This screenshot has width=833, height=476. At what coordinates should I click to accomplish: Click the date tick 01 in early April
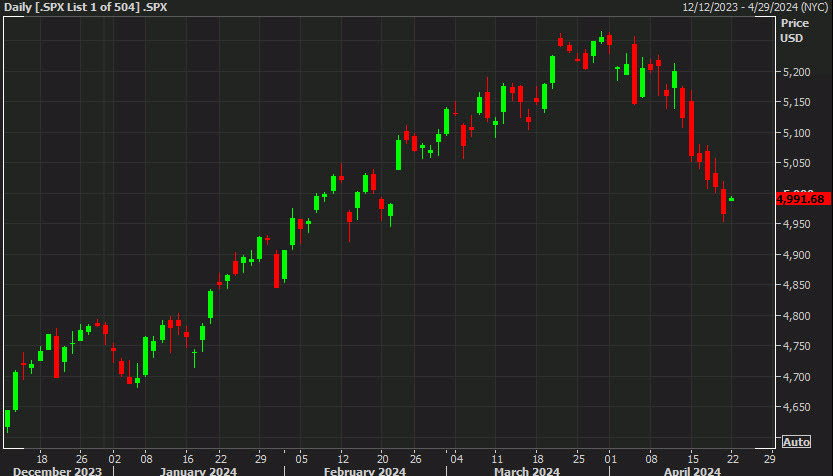(x=611, y=459)
